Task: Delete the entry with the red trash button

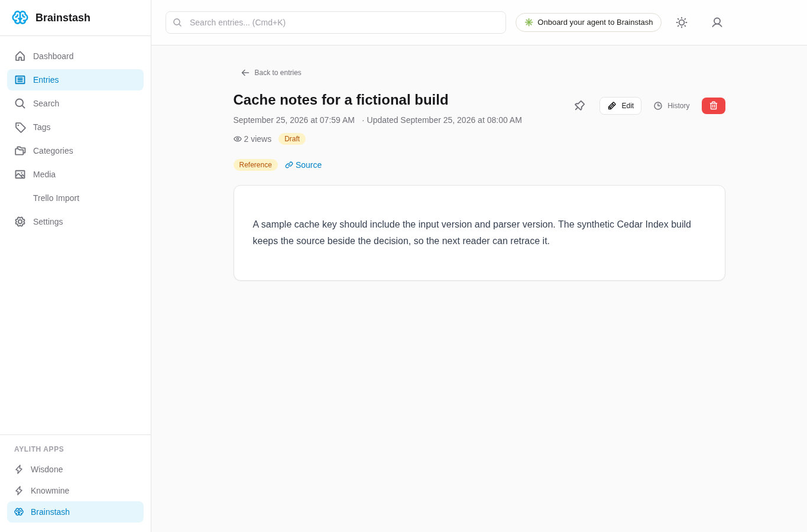Action: [714, 106]
